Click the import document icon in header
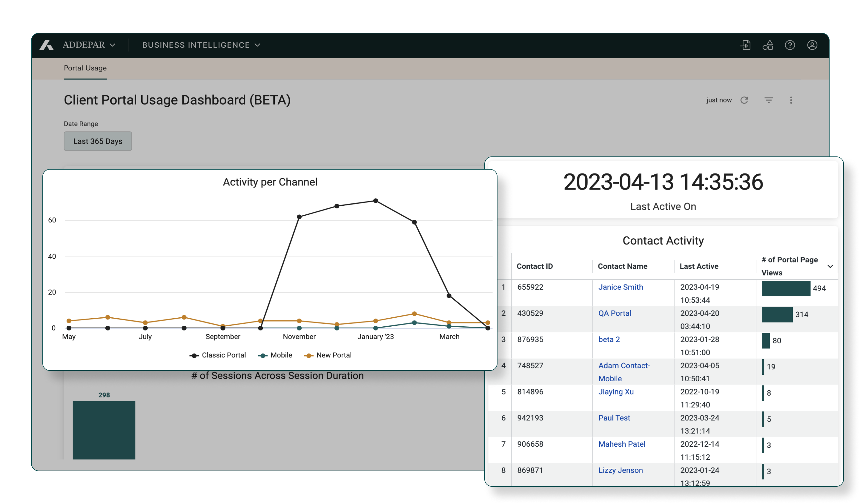860x504 pixels. click(x=745, y=45)
